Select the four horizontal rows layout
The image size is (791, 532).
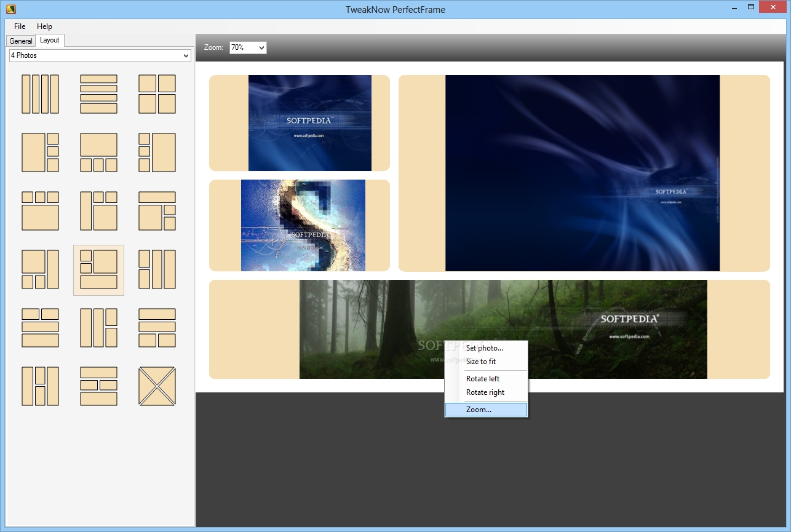pos(98,94)
